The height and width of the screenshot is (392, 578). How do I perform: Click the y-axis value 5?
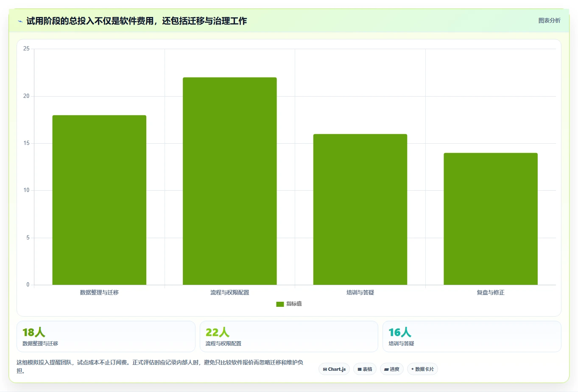[x=28, y=238]
